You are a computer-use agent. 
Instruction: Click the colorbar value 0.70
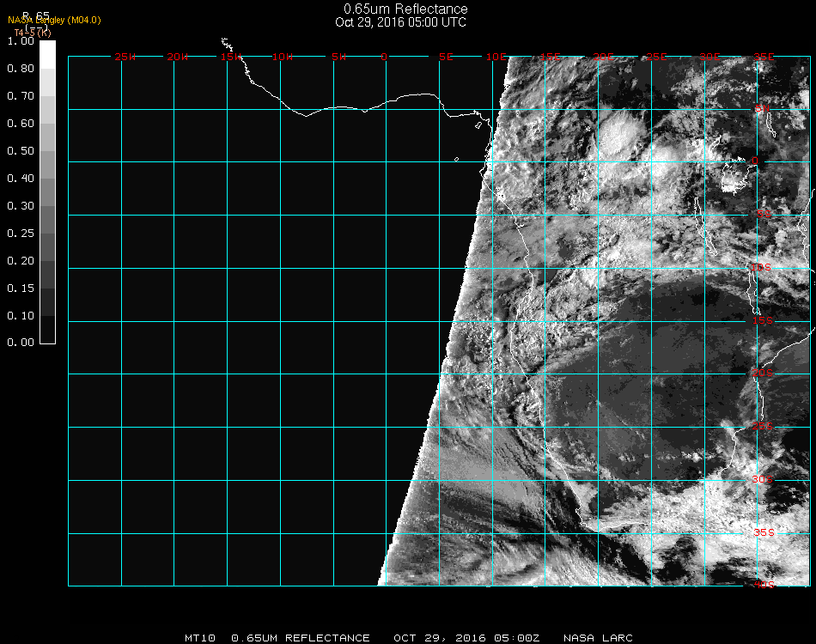(x=21, y=95)
